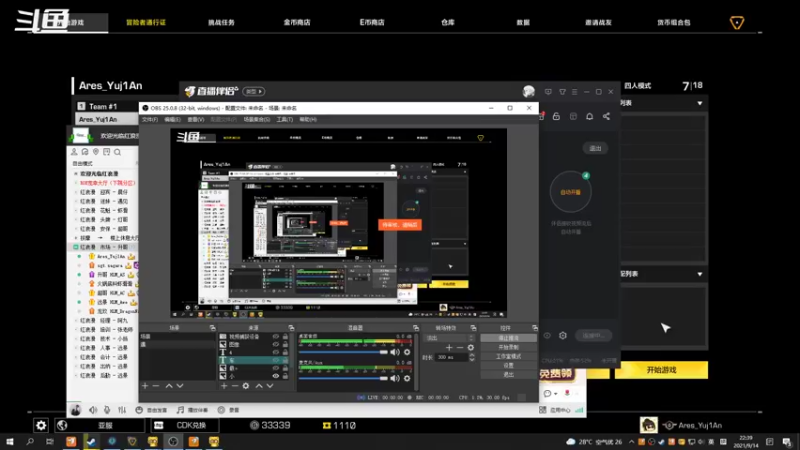Screen dimensions: 800x450
Task: Mute first audio track in OBS mixer
Action: (395, 352)
